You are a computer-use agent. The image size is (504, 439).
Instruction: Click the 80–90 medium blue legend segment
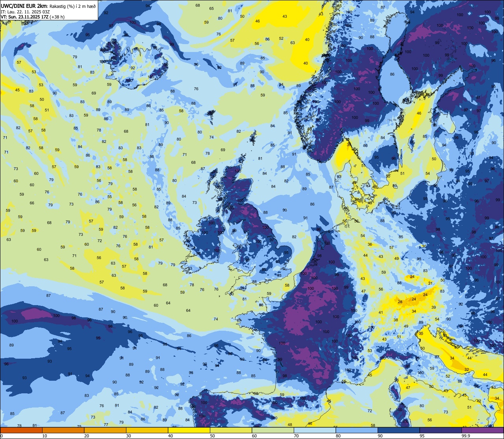click(357, 430)
